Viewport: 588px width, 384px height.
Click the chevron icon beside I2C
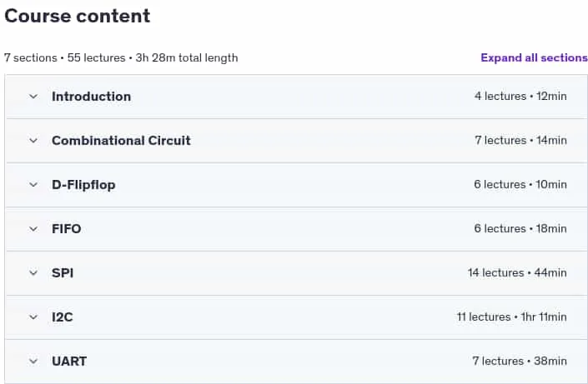click(33, 317)
